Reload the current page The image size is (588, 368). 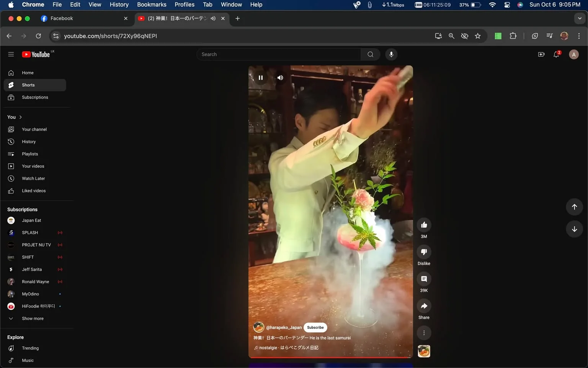(38, 36)
